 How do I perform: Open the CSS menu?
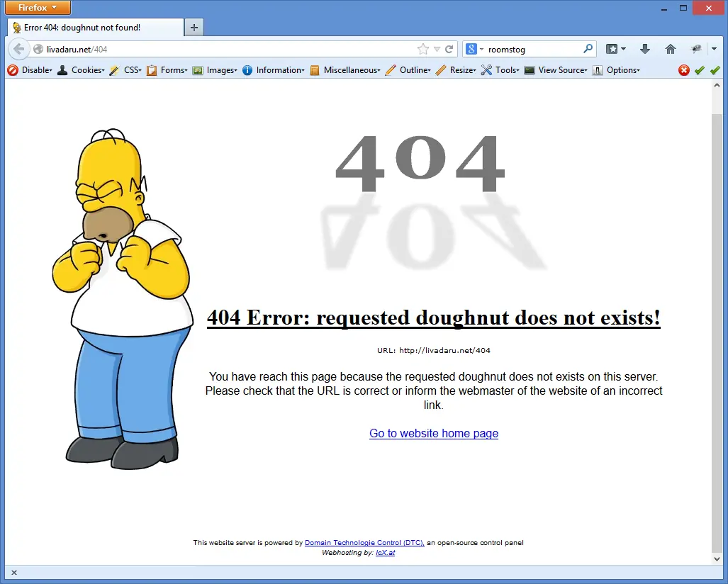point(125,70)
